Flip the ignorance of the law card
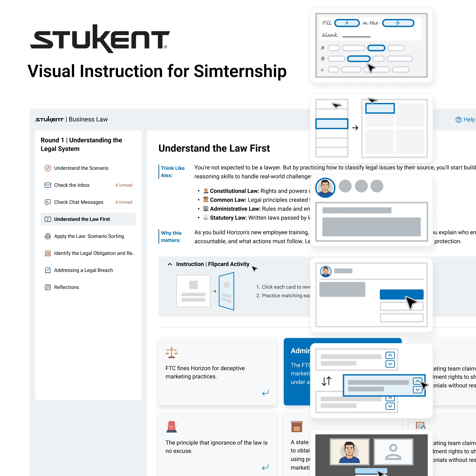The image size is (476, 476). pyautogui.click(x=265, y=467)
